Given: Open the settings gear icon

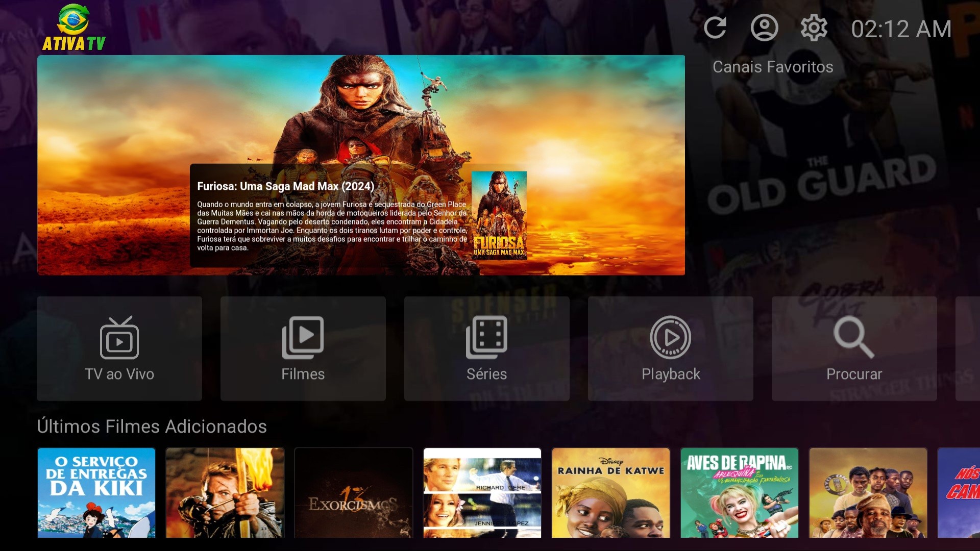Looking at the screenshot, I should [814, 28].
